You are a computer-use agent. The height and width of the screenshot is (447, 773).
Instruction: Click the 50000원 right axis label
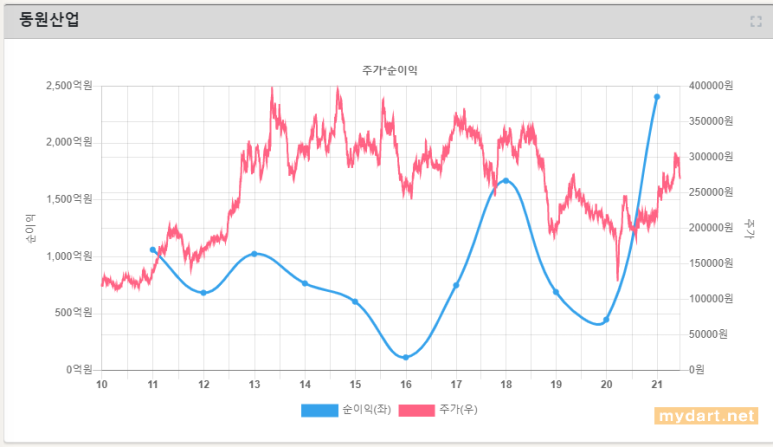708,334
